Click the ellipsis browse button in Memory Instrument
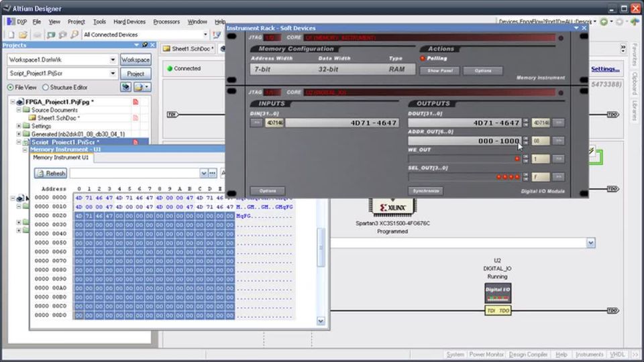This screenshot has width=644, height=362. point(213,173)
